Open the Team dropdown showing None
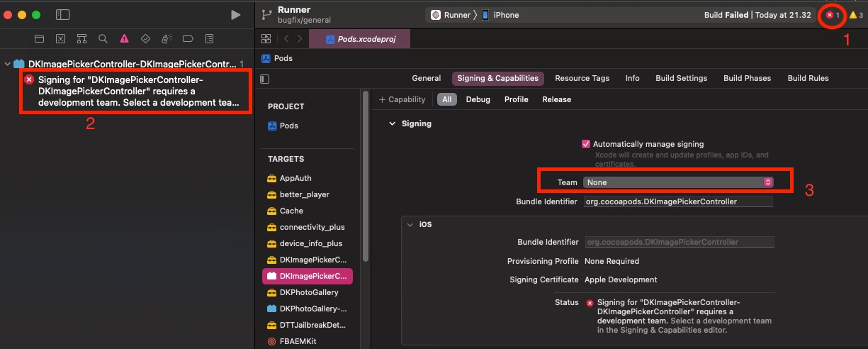 click(x=678, y=182)
